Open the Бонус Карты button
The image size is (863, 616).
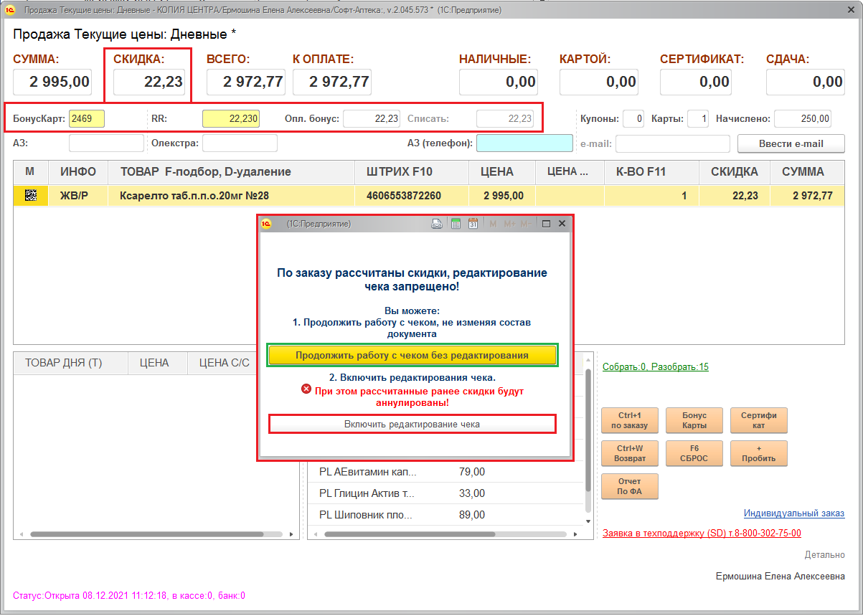(694, 420)
